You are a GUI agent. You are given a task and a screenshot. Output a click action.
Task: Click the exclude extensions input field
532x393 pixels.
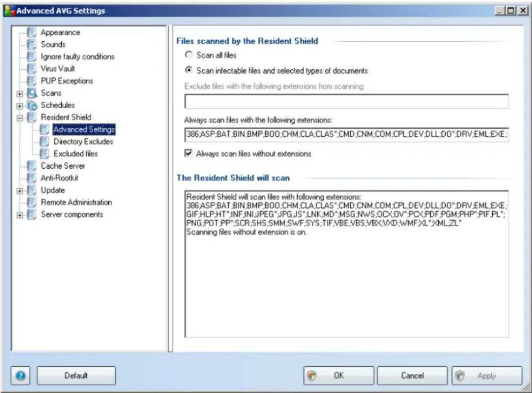(x=346, y=101)
